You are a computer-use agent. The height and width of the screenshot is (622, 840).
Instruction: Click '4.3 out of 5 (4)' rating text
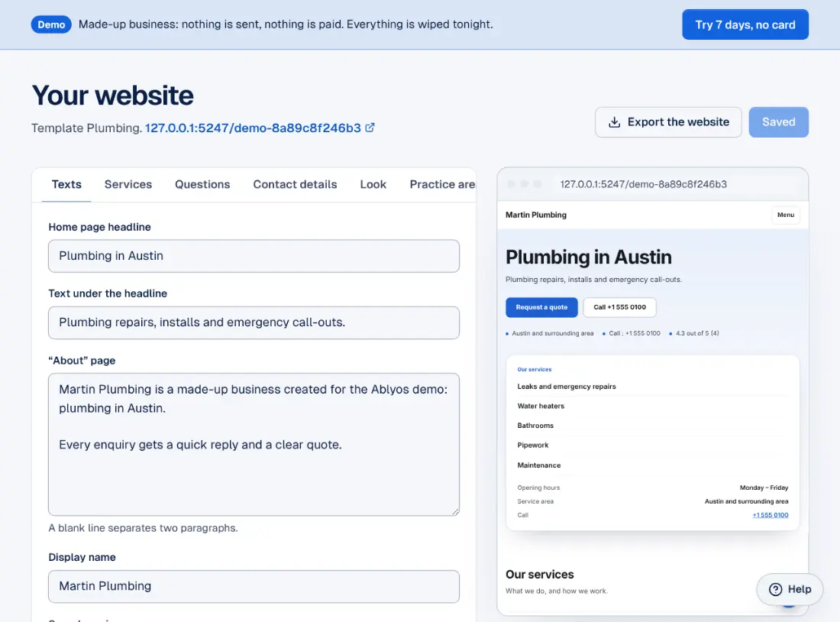click(697, 333)
